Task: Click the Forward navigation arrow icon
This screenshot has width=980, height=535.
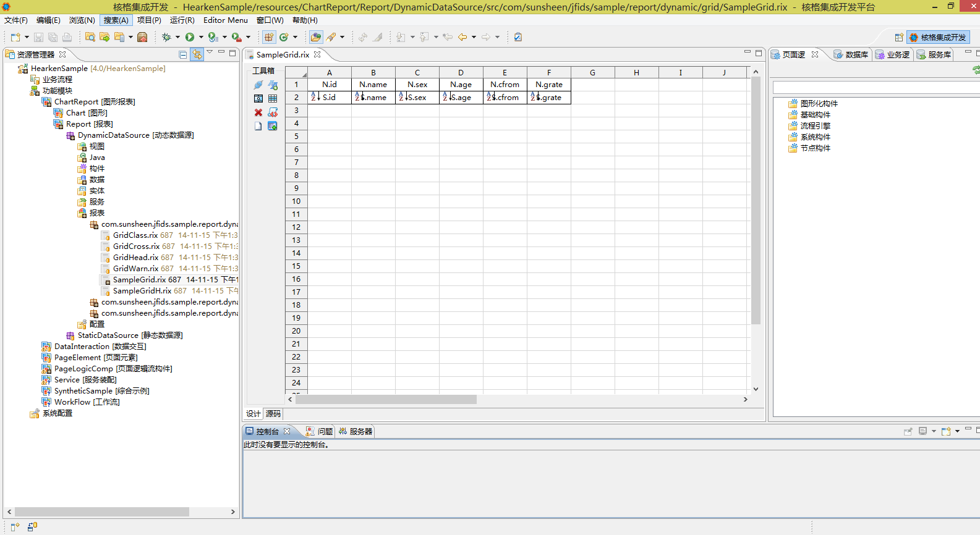Action: (486, 37)
